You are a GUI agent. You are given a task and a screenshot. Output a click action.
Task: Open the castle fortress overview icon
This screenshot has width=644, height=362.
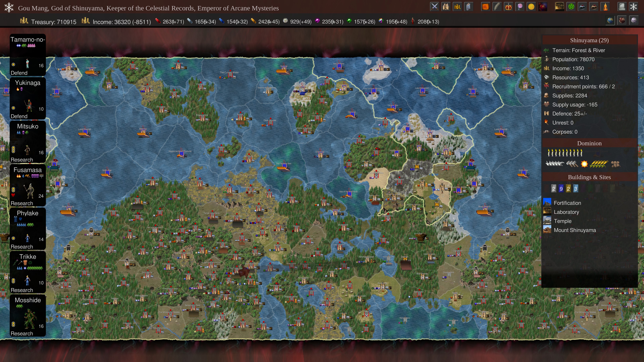click(446, 7)
